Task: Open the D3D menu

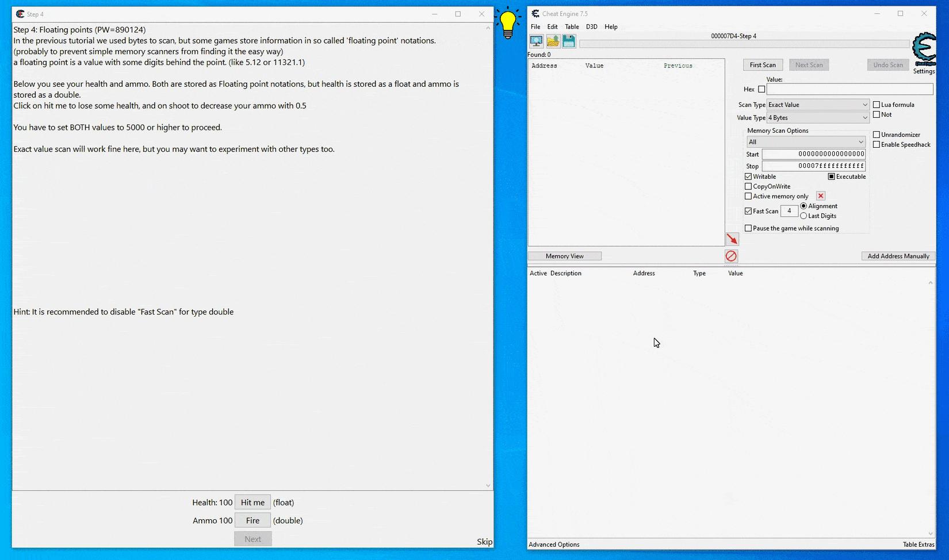Action: 591,26
